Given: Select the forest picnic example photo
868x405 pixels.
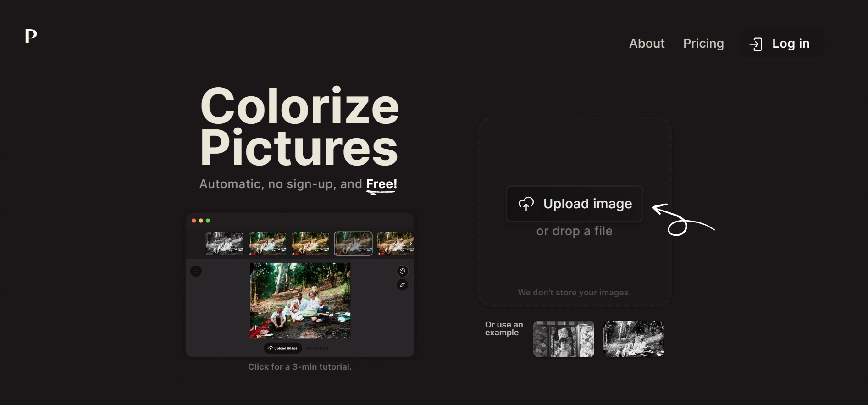Looking at the screenshot, I should pos(633,339).
